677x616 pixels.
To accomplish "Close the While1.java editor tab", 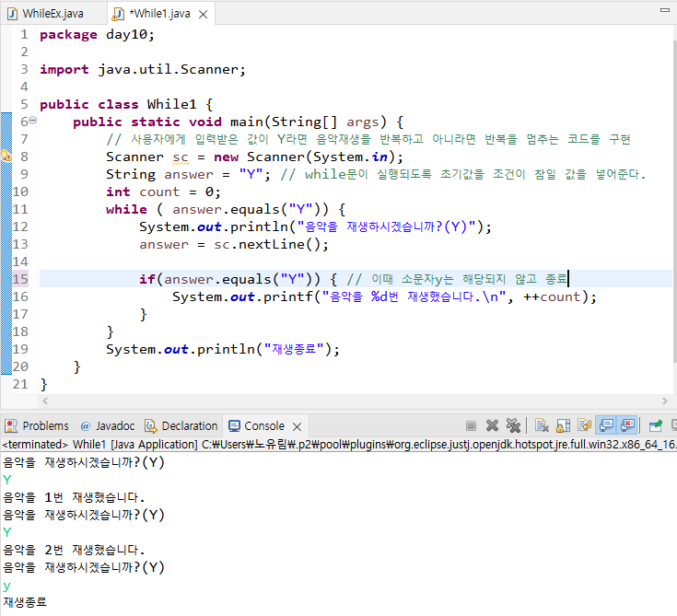I will (203, 14).
